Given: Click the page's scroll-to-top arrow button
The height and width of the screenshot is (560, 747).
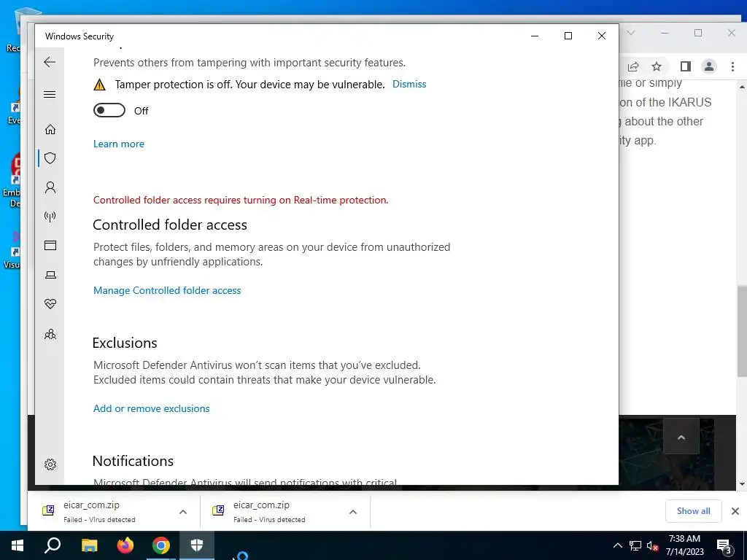Looking at the screenshot, I should point(681,437).
